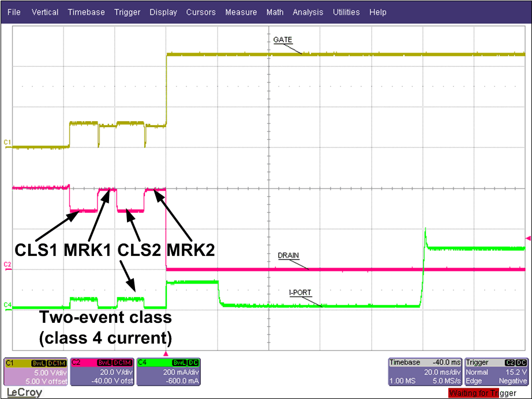Click the DC coupling badge in Trigger descriptor
Image resolution: width=532 pixels, height=399 pixels.
(521, 363)
